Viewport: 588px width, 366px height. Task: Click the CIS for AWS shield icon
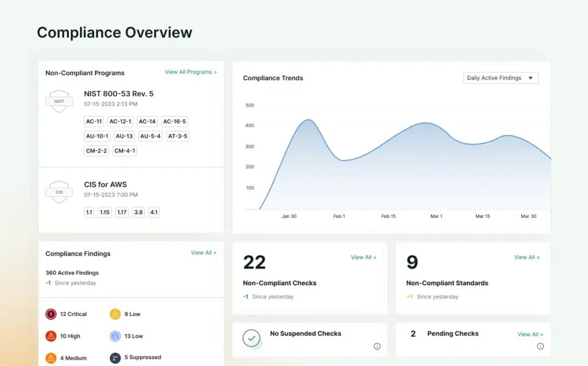[x=59, y=192]
